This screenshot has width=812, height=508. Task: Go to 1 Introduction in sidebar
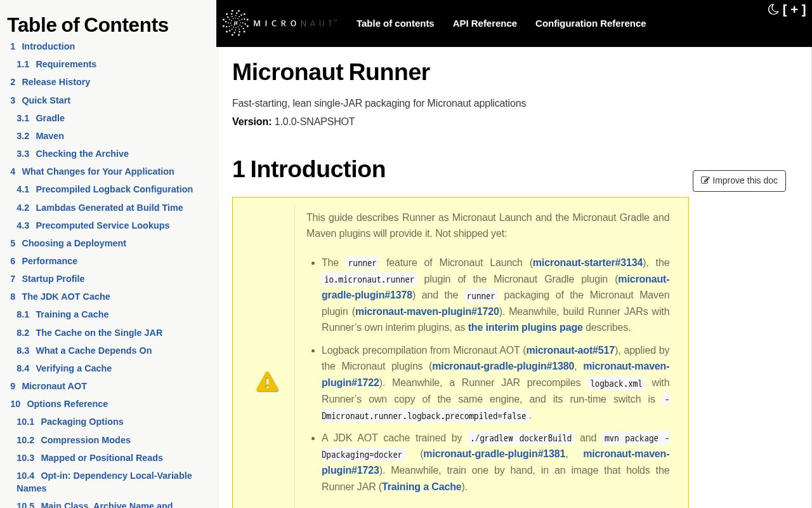pos(43,46)
